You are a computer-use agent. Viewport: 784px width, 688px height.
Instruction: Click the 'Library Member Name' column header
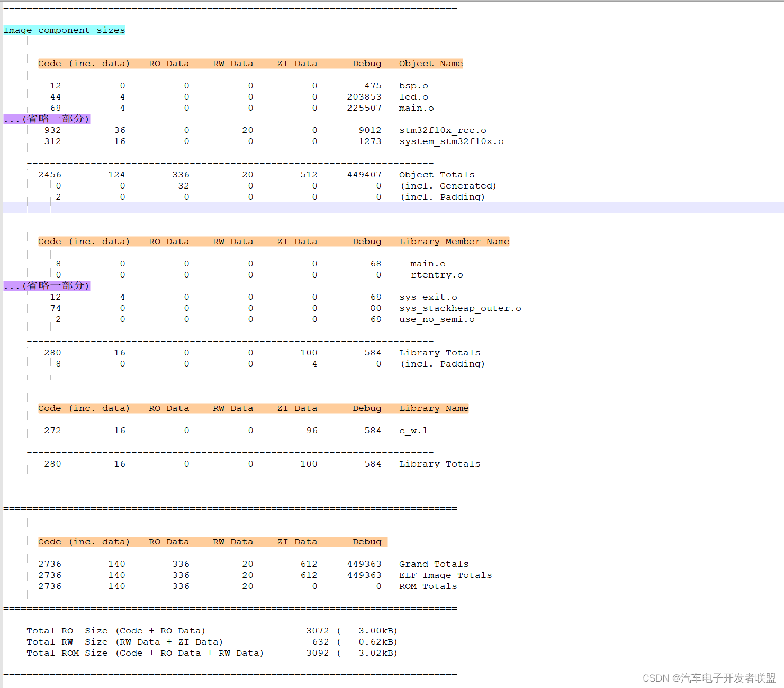454,241
